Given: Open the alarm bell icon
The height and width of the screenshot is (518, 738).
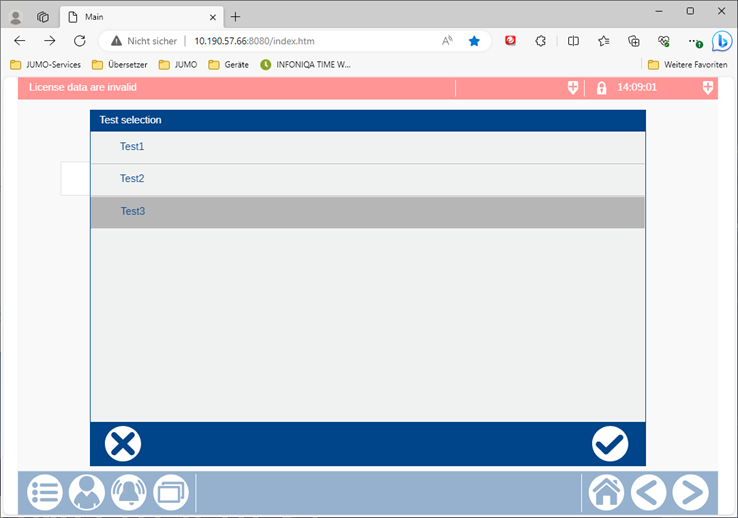Looking at the screenshot, I should coord(129,492).
